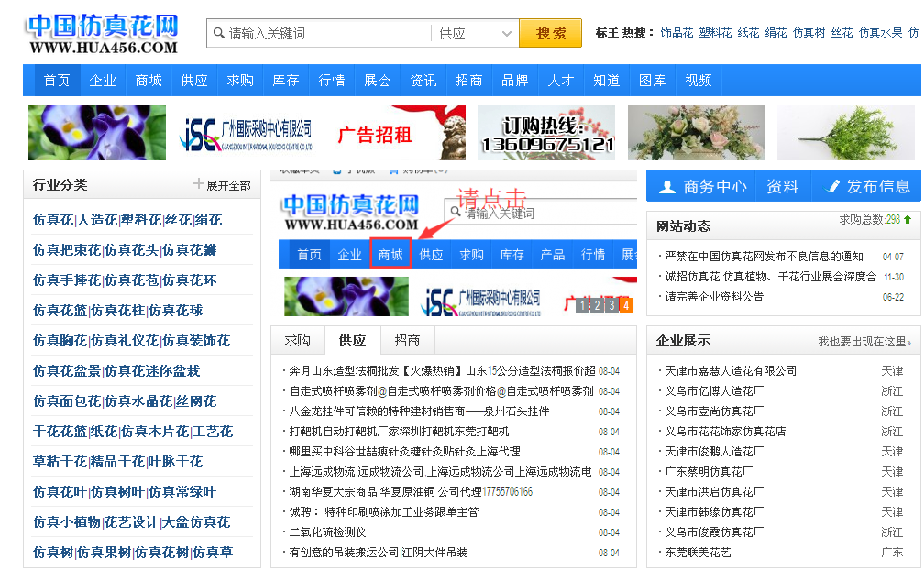This screenshot has height=570, width=924.
Task: Click the 发布信息 button
Action: 866,187
